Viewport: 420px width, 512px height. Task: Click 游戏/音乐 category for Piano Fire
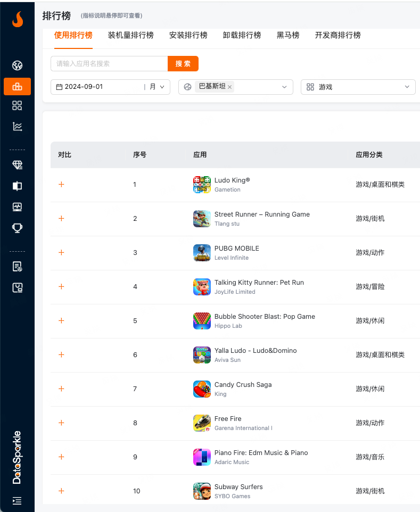coord(370,457)
